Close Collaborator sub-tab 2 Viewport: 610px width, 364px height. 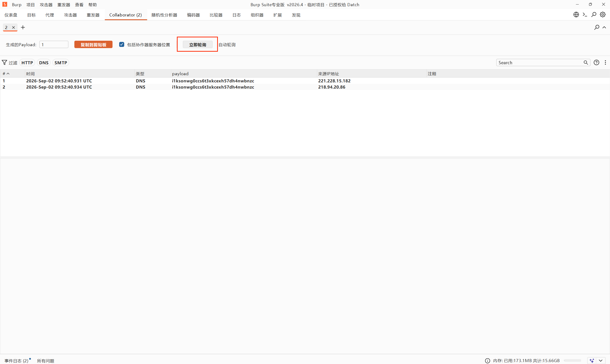pyautogui.click(x=14, y=27)
